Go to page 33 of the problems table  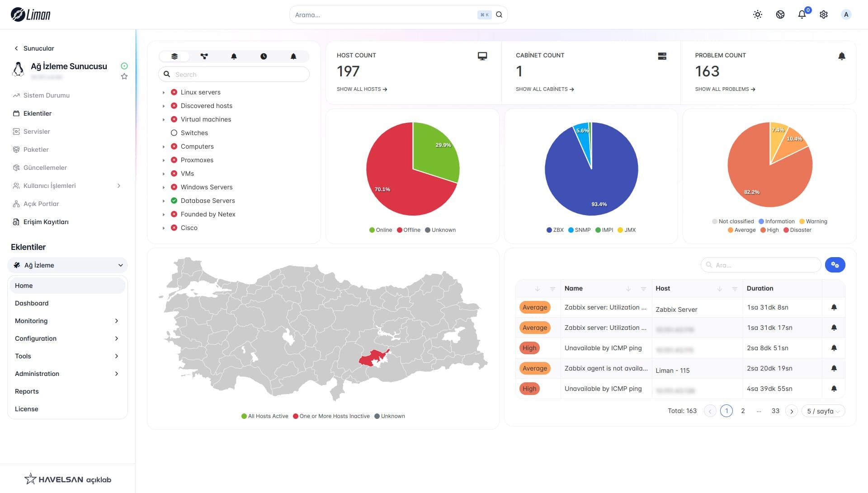(775, 411)
